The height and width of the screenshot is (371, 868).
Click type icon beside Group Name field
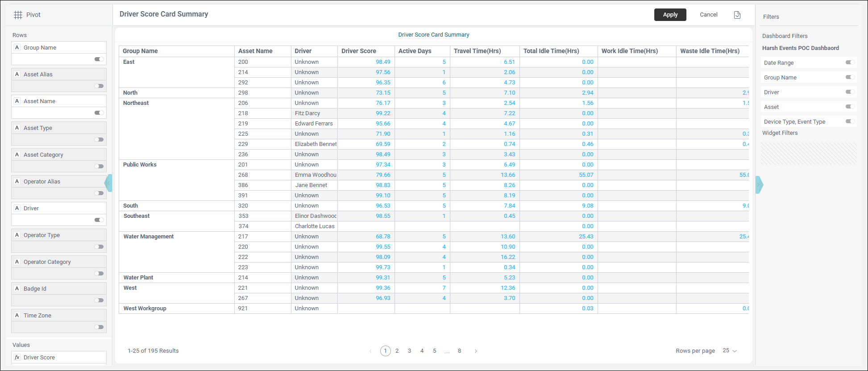click(x=17, y=47)
